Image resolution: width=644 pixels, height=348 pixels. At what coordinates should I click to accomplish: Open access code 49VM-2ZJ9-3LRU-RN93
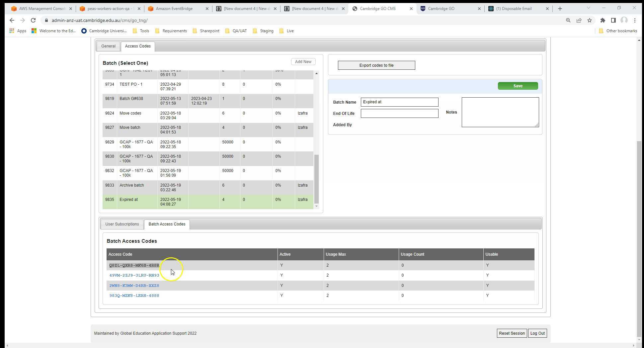point(134,275)
